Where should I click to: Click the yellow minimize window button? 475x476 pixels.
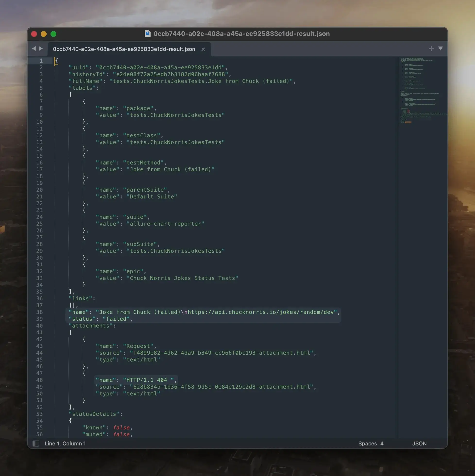[x=44, y=34]
